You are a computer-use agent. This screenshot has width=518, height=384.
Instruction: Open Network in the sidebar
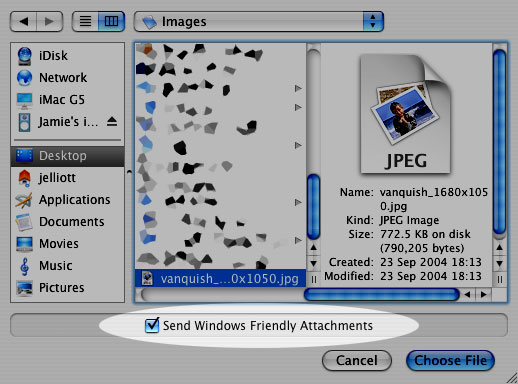click(67, 78)
